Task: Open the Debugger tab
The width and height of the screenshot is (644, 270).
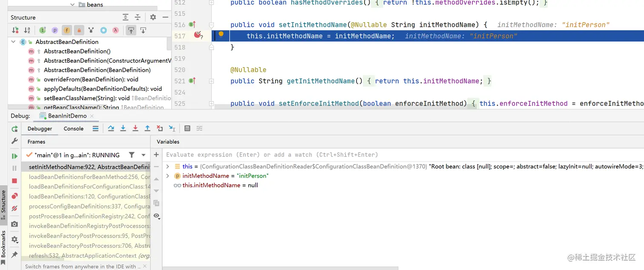Action: pyautogui.click(x=40, y=128)
